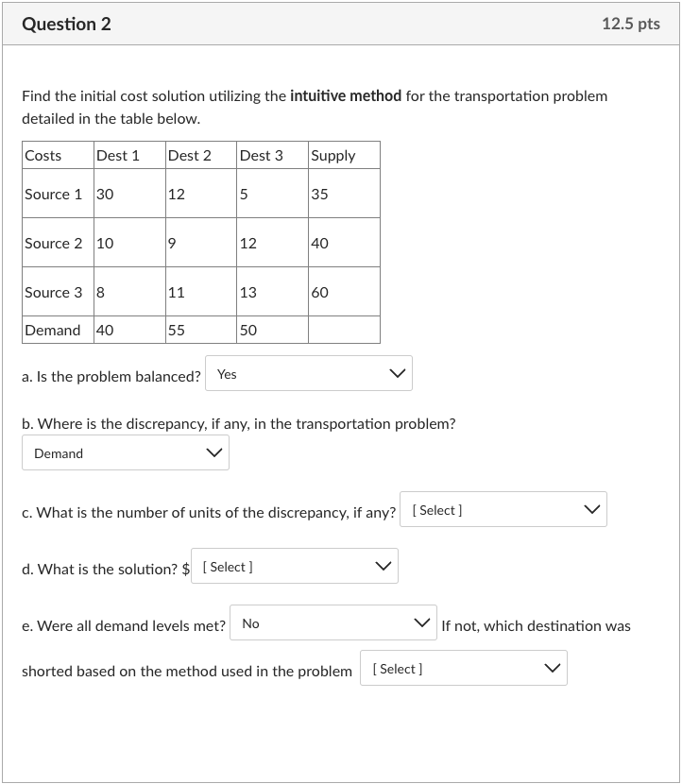Viewport: 682px width, 784px height.
Task: Click the chevron on the final Select dropdown
Action: click(552, 667)
